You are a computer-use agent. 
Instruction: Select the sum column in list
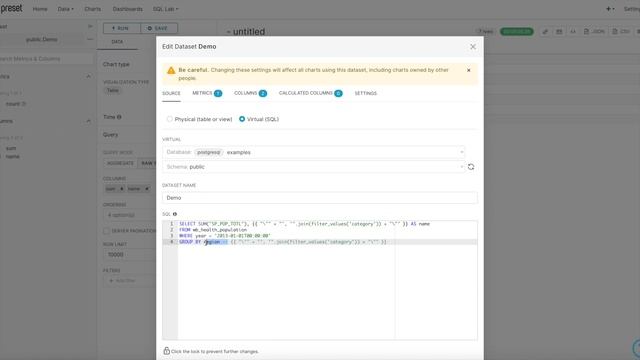(11, 149)
